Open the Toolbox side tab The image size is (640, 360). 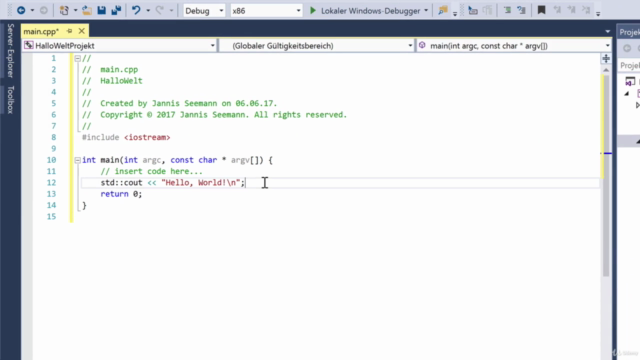(10, 100)
